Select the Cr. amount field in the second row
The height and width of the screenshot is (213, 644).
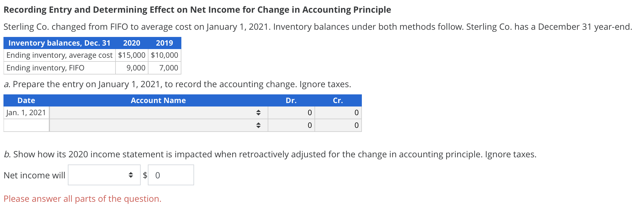338,125
